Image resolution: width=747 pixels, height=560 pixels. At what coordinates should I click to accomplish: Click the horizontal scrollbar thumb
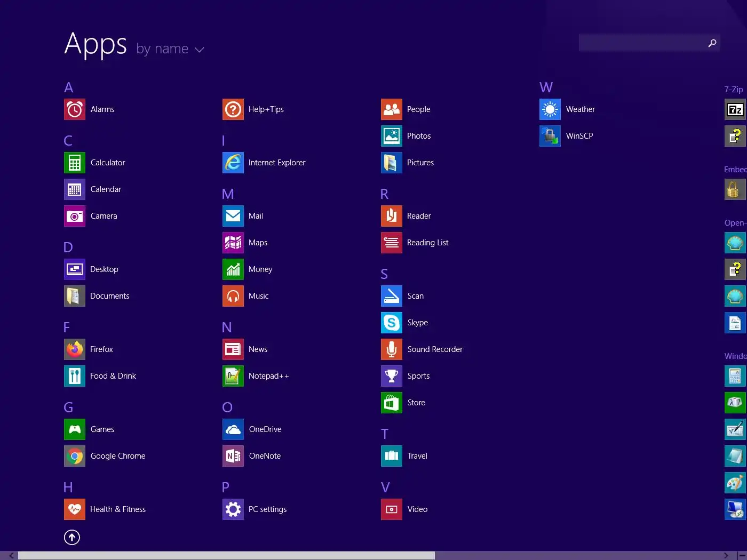coord(226,555)
